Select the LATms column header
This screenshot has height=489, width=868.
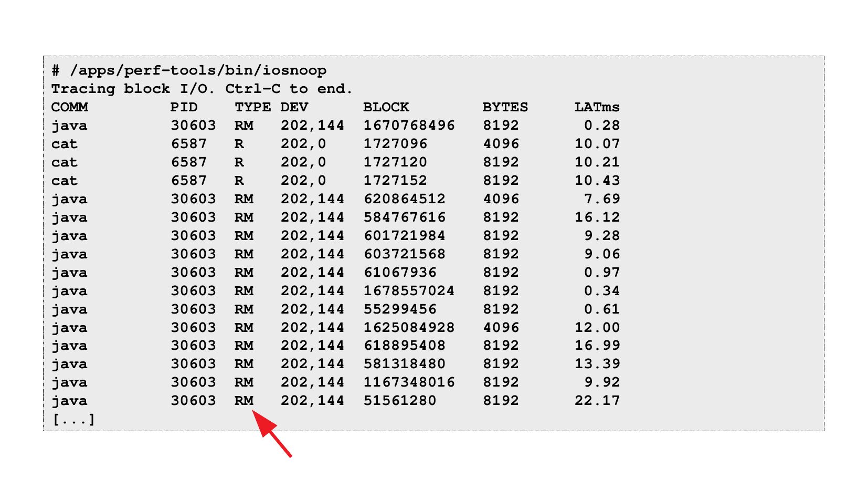click(x=597, y=107)
